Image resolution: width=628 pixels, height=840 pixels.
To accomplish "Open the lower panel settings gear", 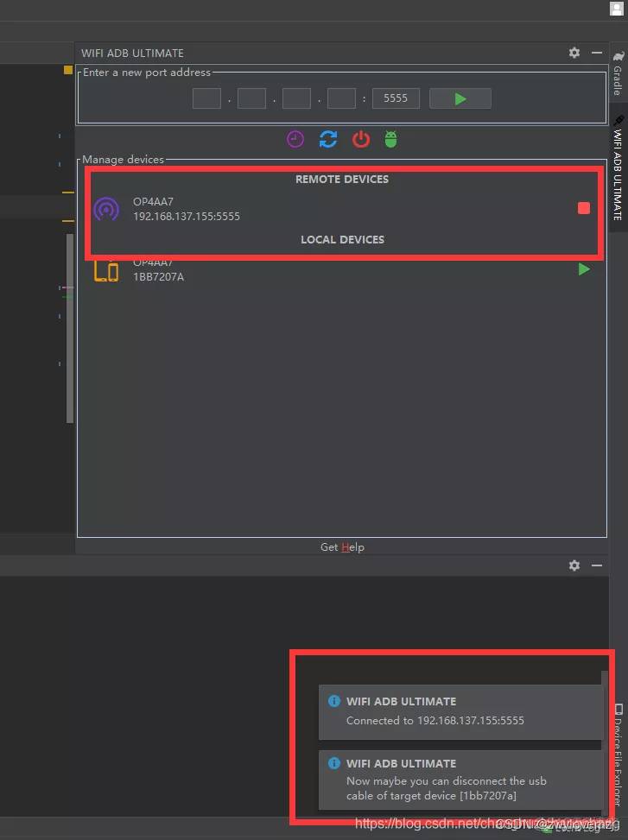I will [x=574, y=565].
